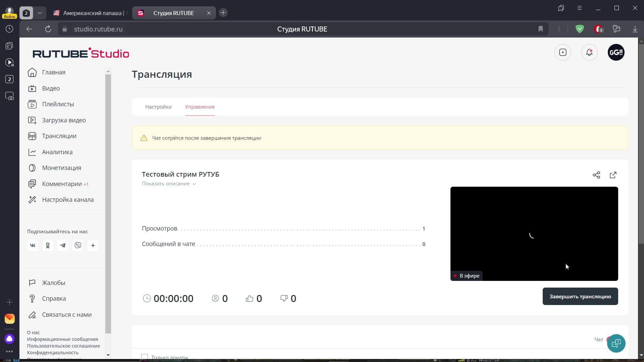Reload the page with refresh icon
Image resolution: width=644 pixels, height=362 pixels.
pos(48,29)
